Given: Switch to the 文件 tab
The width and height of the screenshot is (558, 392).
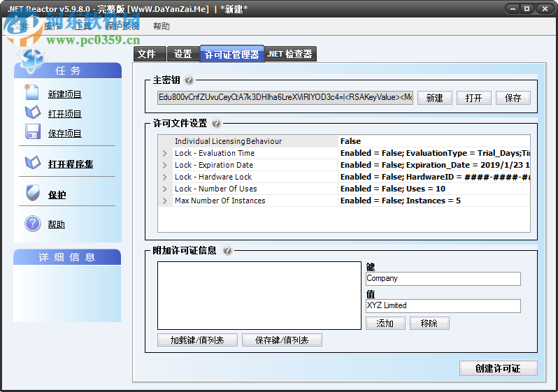Looking at the screenshot, I should tap(150, 55).
